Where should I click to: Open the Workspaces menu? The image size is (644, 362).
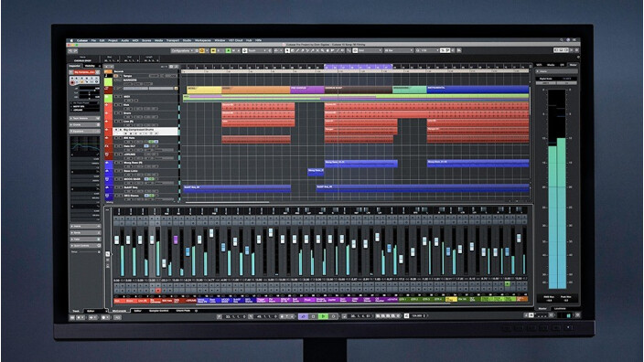tap(203, 40)
